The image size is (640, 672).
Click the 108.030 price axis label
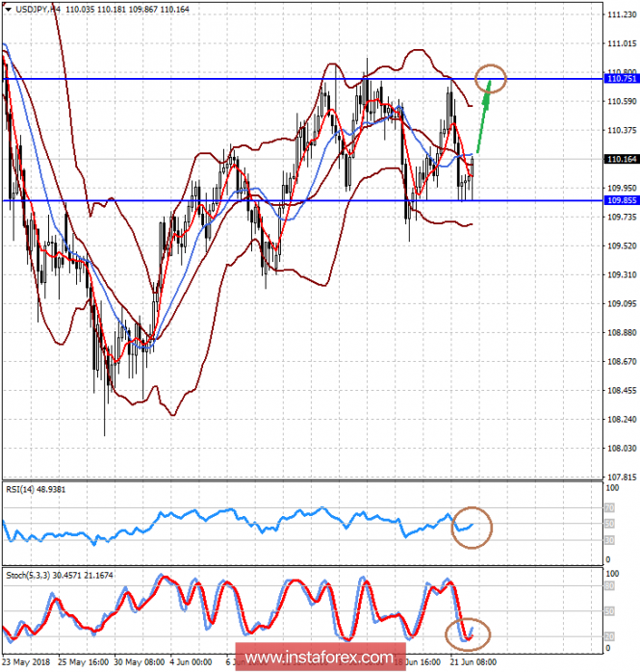coord(621,448)
